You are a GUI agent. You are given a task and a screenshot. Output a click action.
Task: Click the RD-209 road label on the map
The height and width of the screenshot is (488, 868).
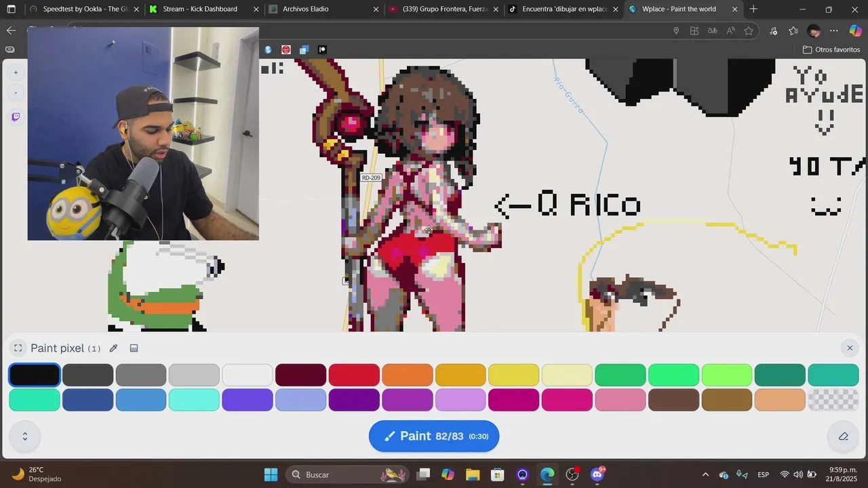(x=371, y=178)
